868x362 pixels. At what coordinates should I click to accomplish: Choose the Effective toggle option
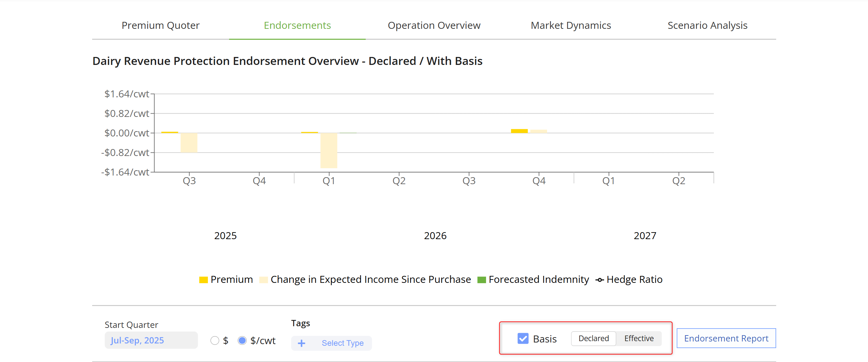tap(639, 338)
